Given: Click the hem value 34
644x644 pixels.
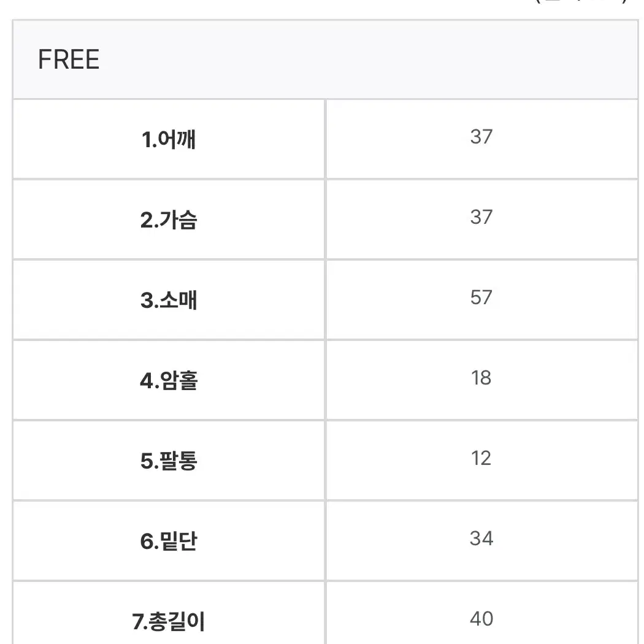Looking at the screenshot, I should click(481, 539).
